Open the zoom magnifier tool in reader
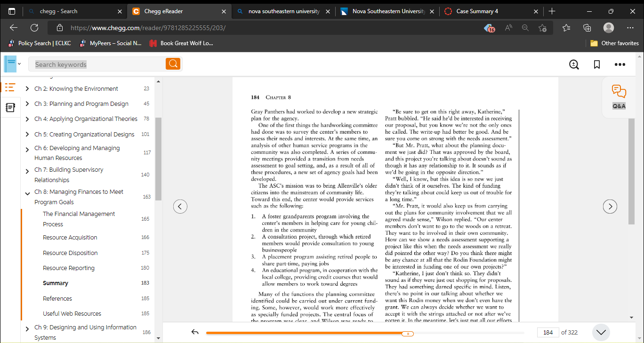 (574, 64)
